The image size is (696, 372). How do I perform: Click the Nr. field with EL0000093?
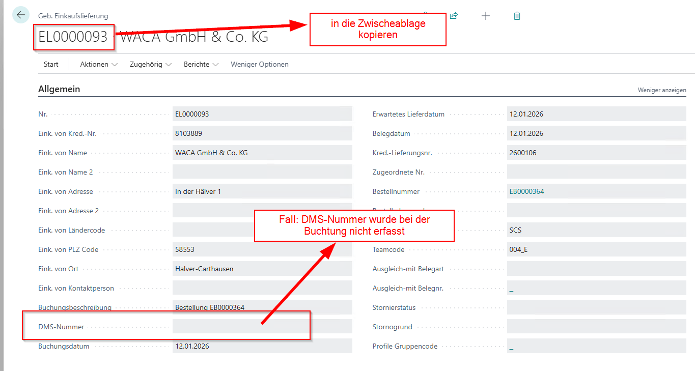(x=262, y=114)
